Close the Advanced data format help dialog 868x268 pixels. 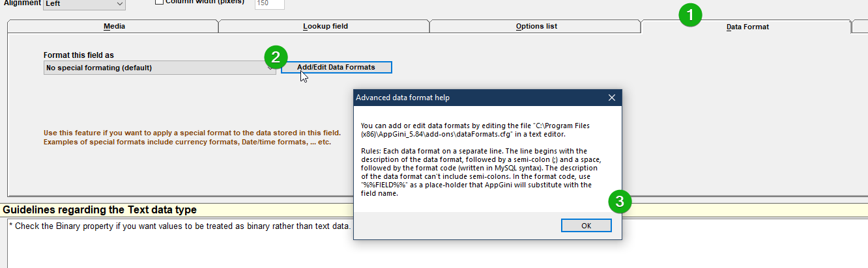pos(611,98)
